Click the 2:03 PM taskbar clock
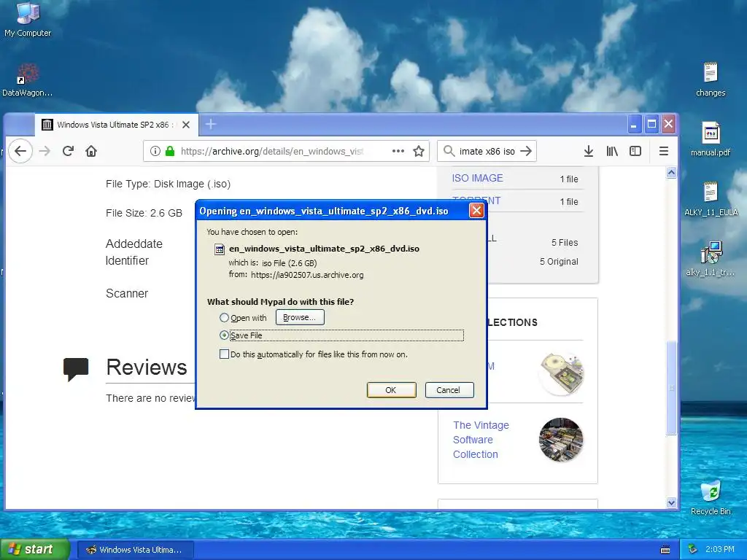Image resolution: width=747 pixels, height=560 pixels. (x=720, y=549)
